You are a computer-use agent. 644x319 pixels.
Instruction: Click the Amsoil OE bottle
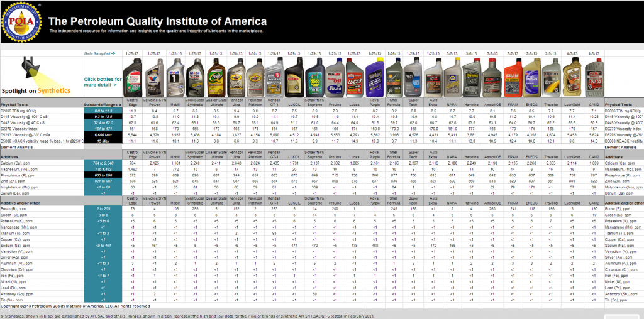pos(491,77)
